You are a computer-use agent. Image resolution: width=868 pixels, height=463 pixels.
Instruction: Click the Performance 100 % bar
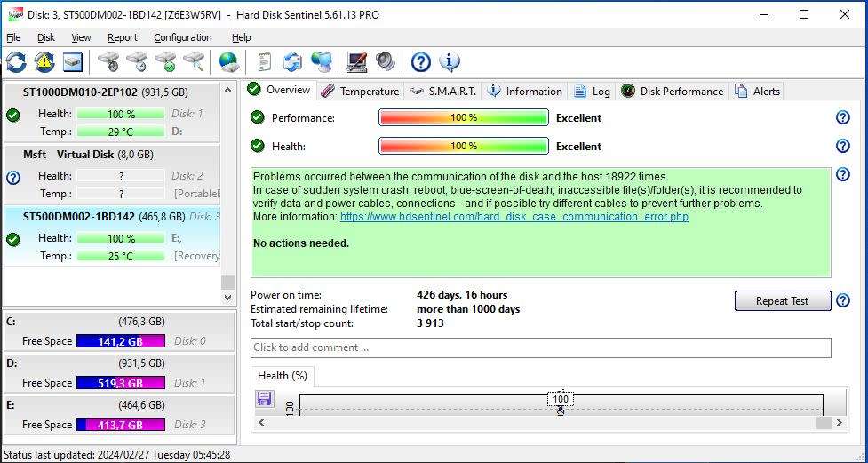464,117
